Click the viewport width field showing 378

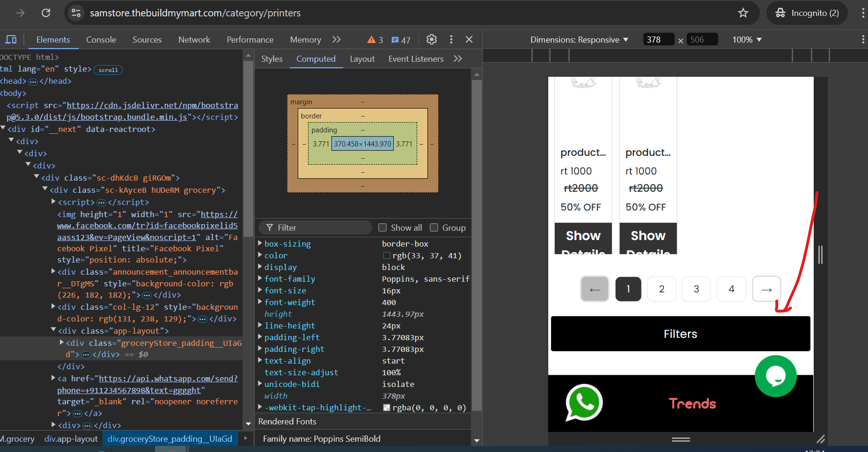659,40
